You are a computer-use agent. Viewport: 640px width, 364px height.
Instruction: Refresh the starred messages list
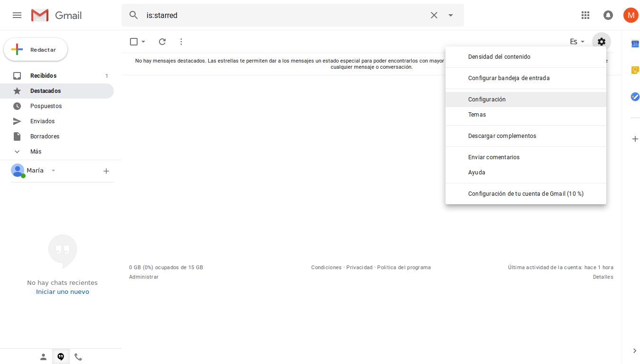(x=162, y=42)
